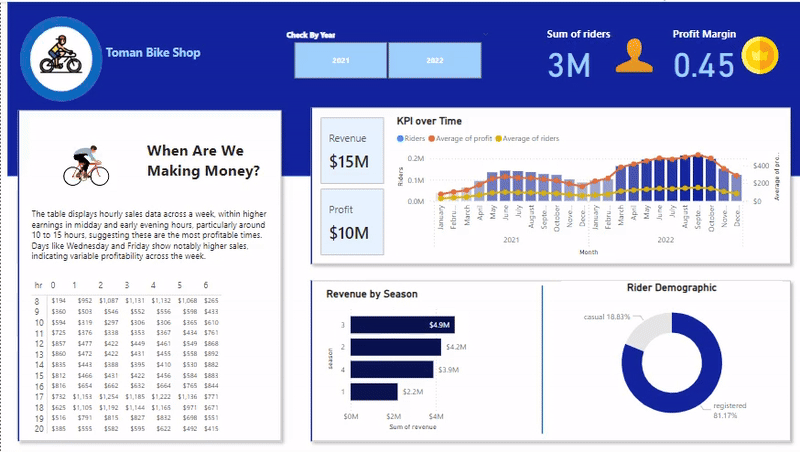
Task: Click cell $385 in hour 20 row
Action: click(59, 429)
